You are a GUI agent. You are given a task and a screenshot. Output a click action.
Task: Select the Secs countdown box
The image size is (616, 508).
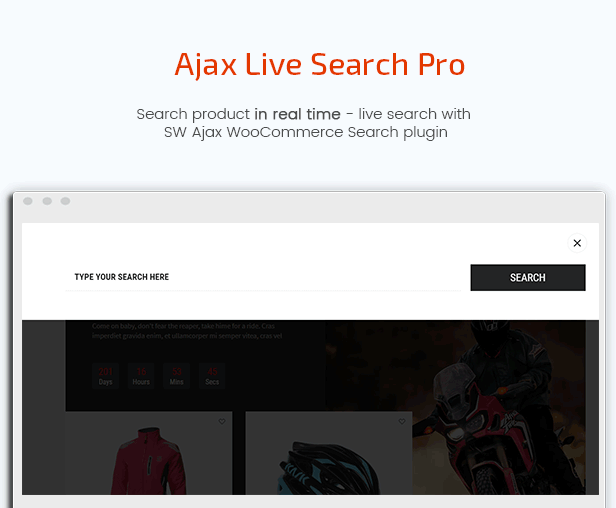coord(212,376)
